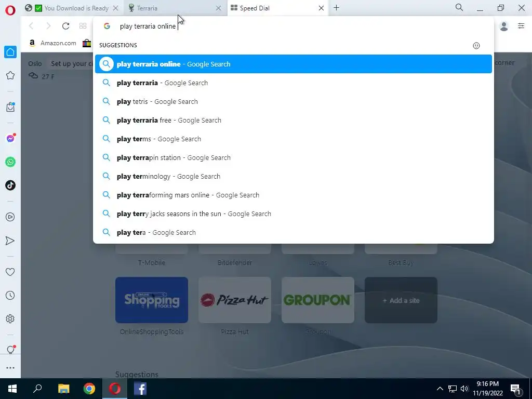Select suggestion play terraria online
This screenshot has height=399, width=532.
tap(293, 64)
